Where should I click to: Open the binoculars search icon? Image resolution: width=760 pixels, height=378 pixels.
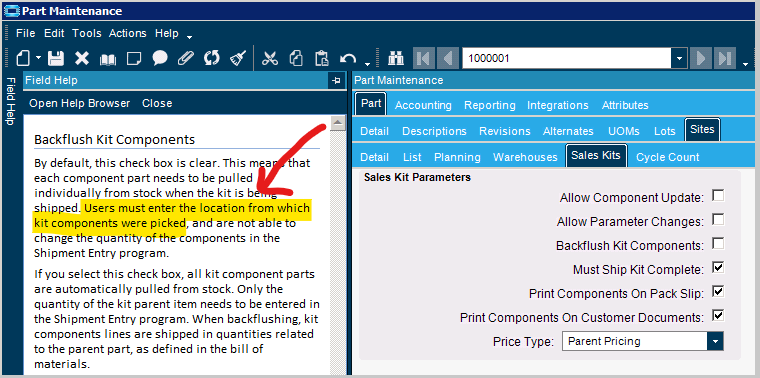(396, 59)
